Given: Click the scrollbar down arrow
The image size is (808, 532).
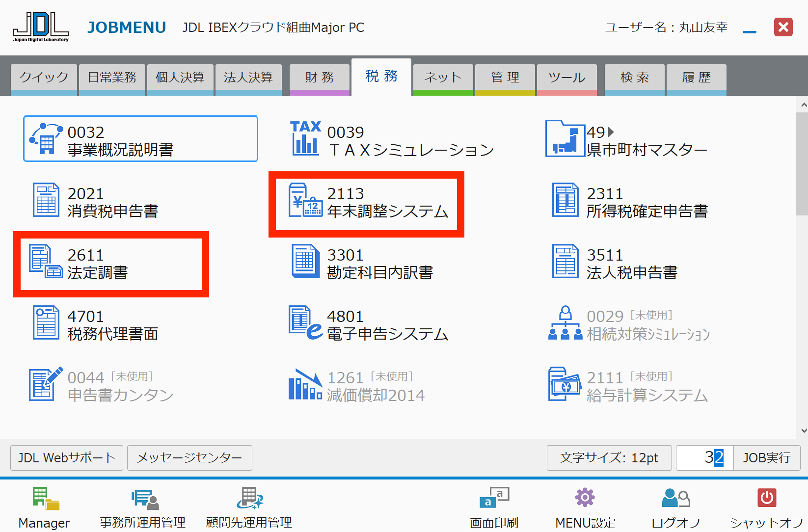Looking at the screenshot, I should click(x=803, y=430).
